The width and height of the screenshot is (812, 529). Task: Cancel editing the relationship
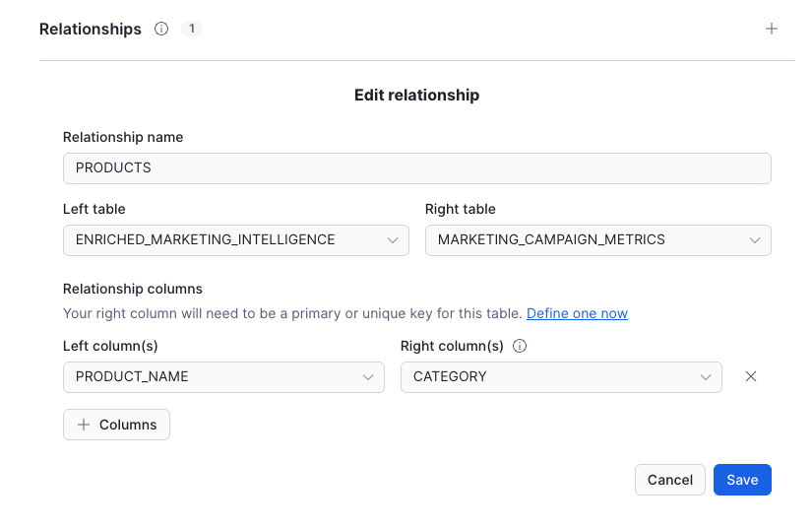669,480
